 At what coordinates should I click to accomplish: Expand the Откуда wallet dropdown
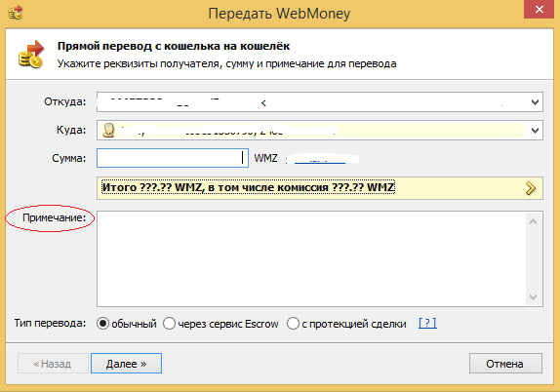click(535, 102)
